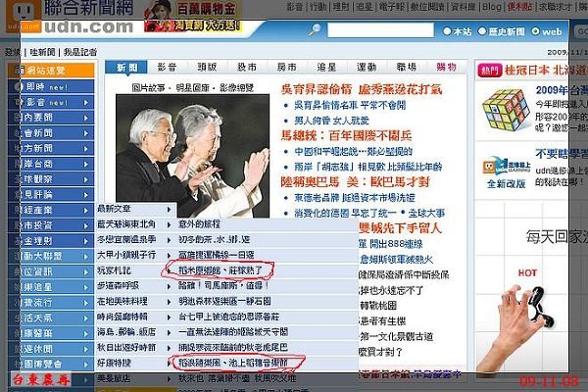This screenshot has width=588, height=392.
Task: Expand 玩家札記 submenu arrow
Action: (x=169, y=270)
